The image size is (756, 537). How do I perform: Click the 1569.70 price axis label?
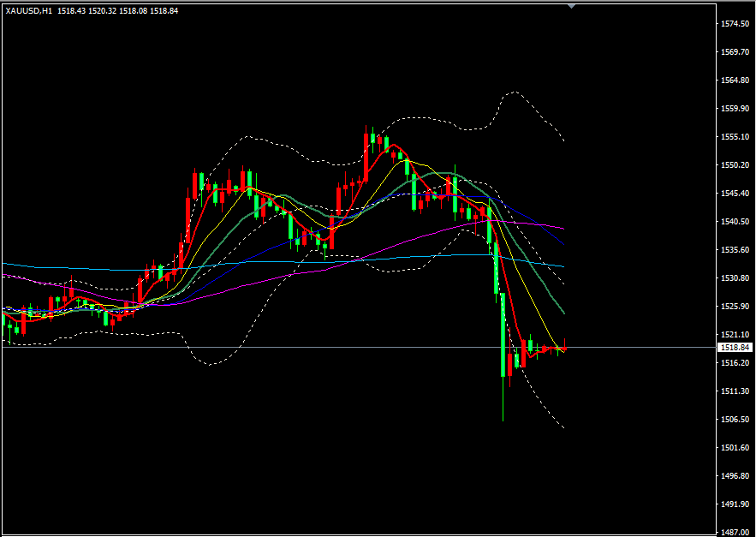coord(735,51)
